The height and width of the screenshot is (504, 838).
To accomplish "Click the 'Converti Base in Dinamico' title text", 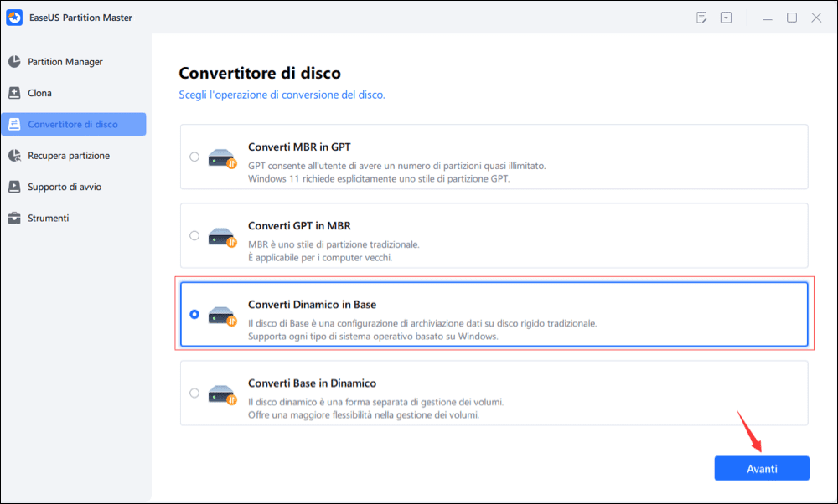I will [x=312, y=383].
